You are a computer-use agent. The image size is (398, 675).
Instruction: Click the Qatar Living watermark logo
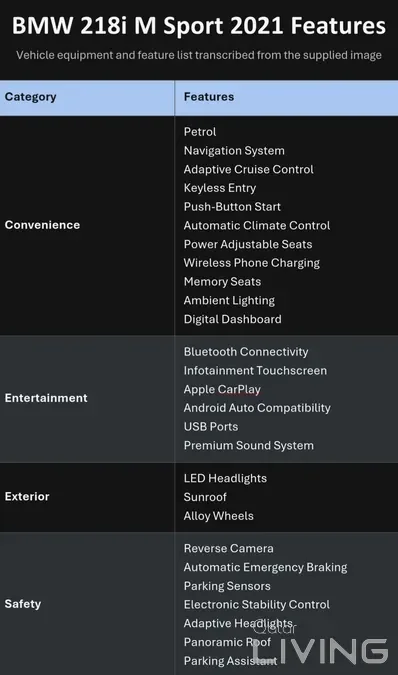tap(321, 644)
